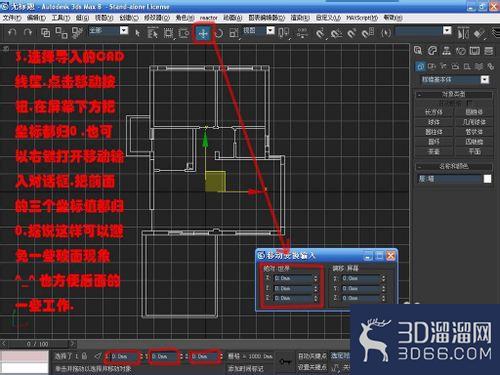Screen dimensions: 500x375
Task: Open the 工具 (Tools) menu
Action: pos(61,18)
